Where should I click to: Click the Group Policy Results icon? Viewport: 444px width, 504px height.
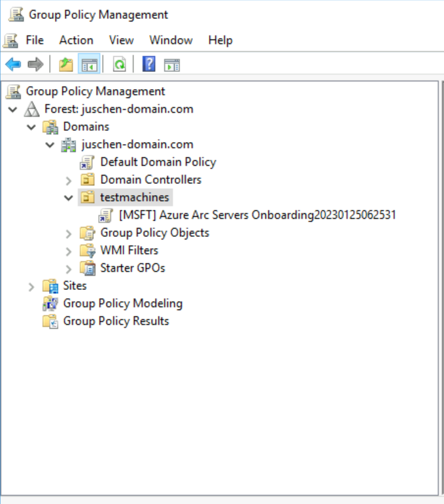point(50,321)
